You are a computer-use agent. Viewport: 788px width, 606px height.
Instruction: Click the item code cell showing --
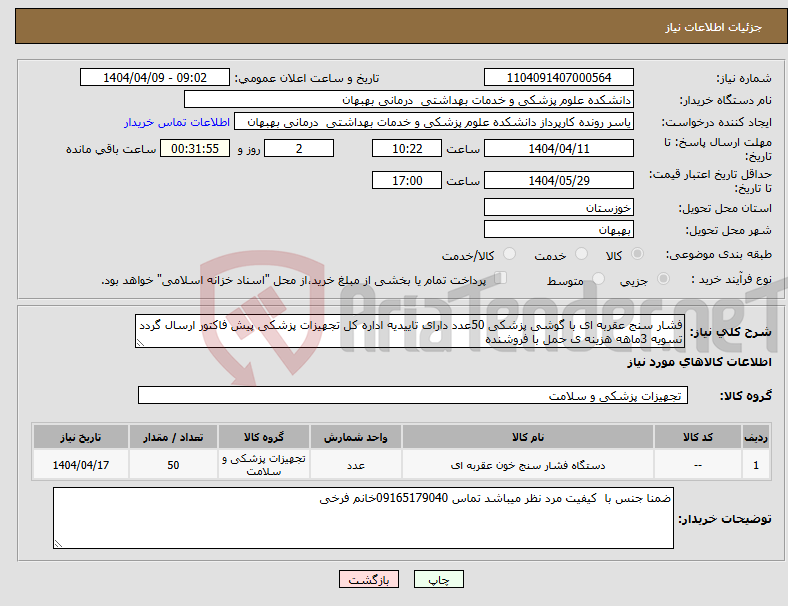click(x=698, y=465)
